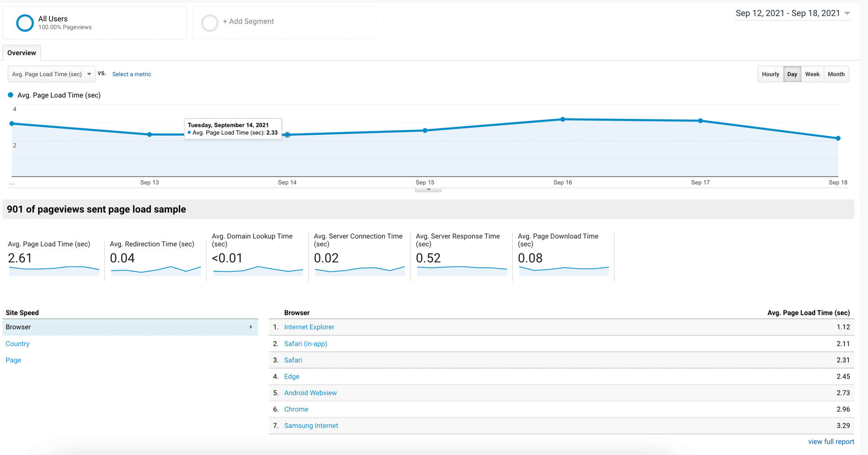
Task: Click the Avg. Server Response Time sparkline
Action: tap(462, 270)
